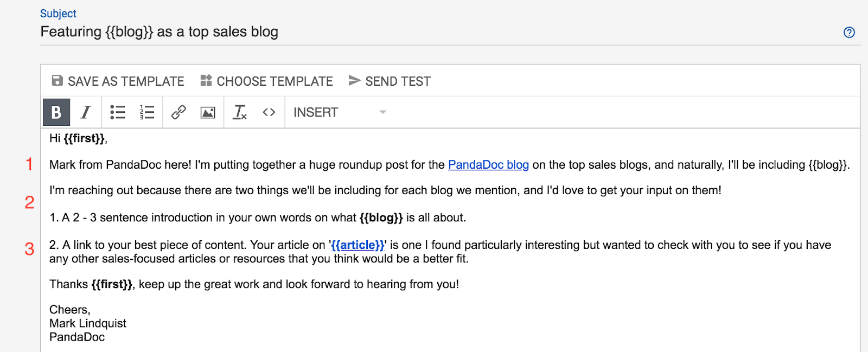Viewport: 868px width, 352px height.
Task: Click the template grid icon
Action: [206, 81]
